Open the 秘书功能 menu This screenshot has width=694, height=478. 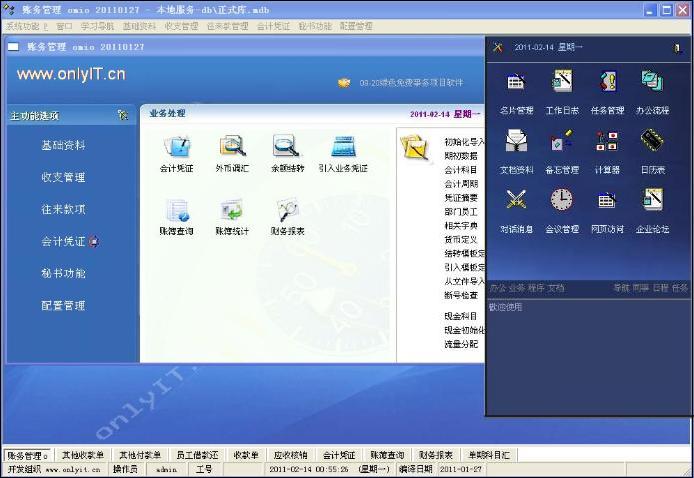click(x=315, y=26)
